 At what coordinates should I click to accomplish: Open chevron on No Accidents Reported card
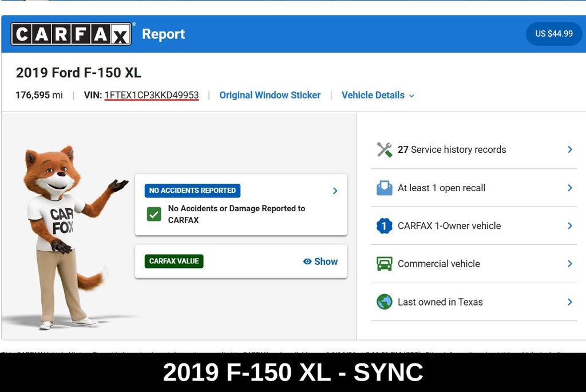(x=335, y=191)
